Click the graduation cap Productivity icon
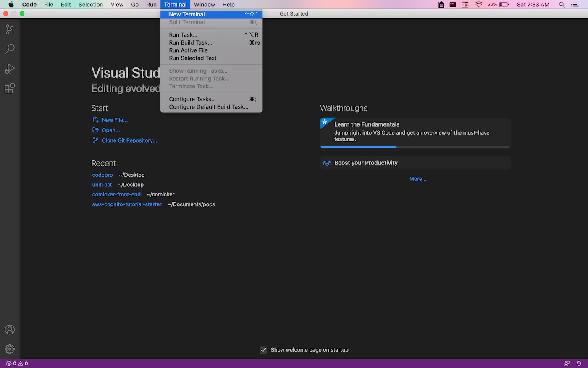 (x=327, y=163)
